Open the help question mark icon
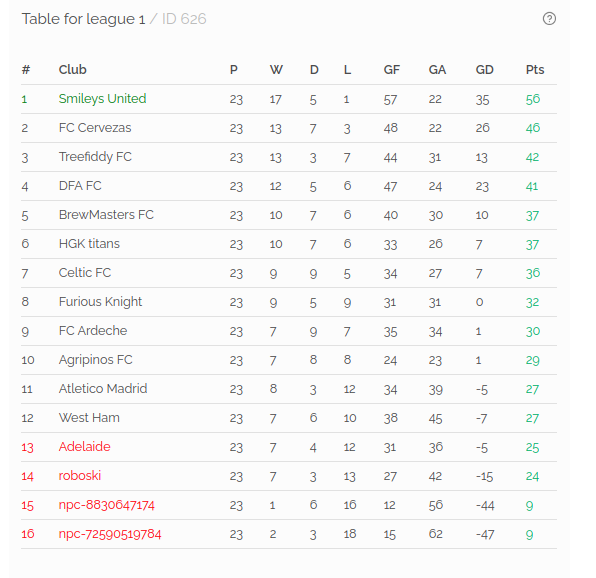Screen dimensions: 596x578 (549, 19)
